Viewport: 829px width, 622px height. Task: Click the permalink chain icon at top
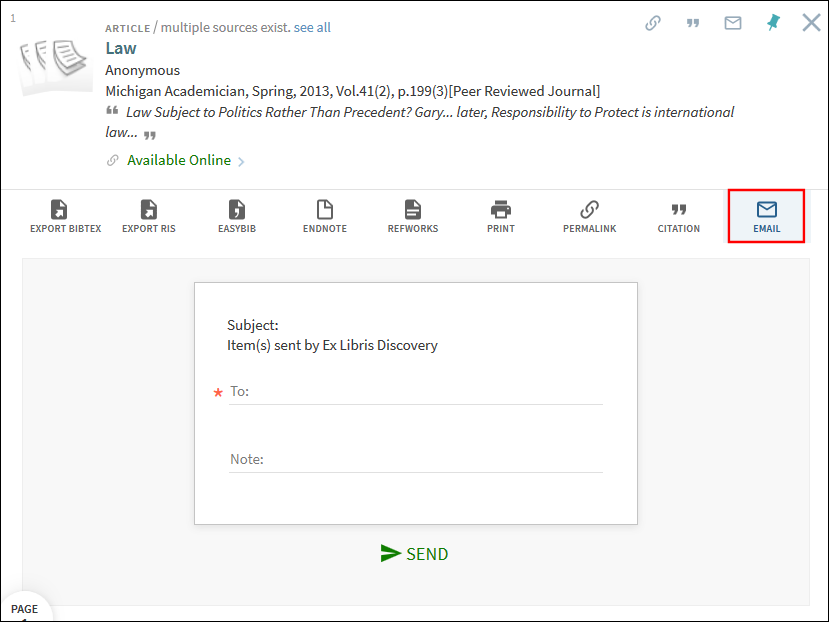653,23
